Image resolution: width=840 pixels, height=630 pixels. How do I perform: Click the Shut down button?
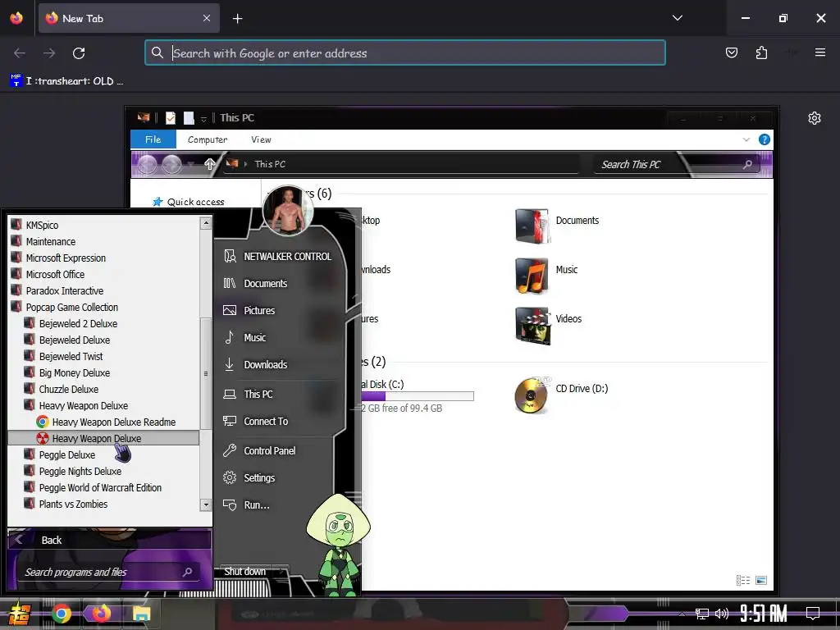[x=244, y=572]
